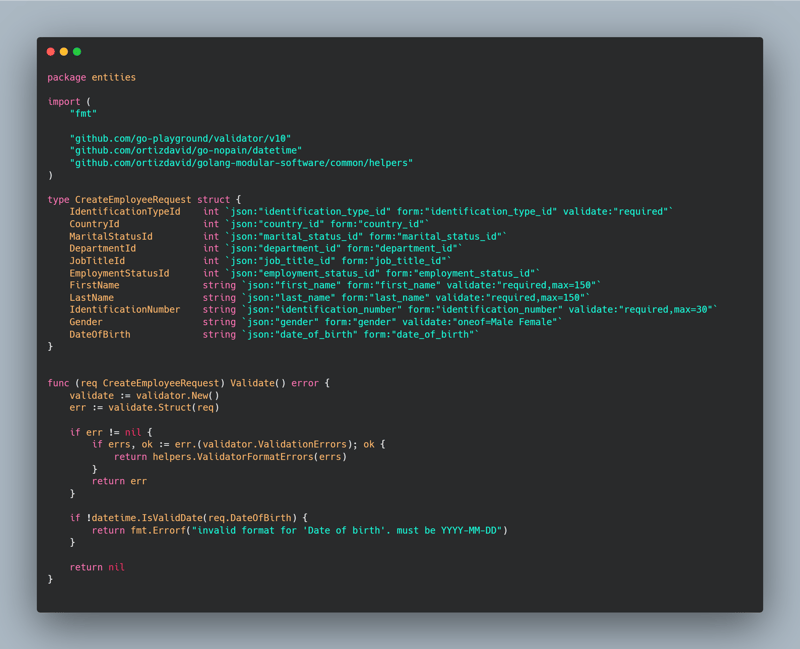
Task: Click the 'validator.New()' call
Action: click(x=178, y=395)
